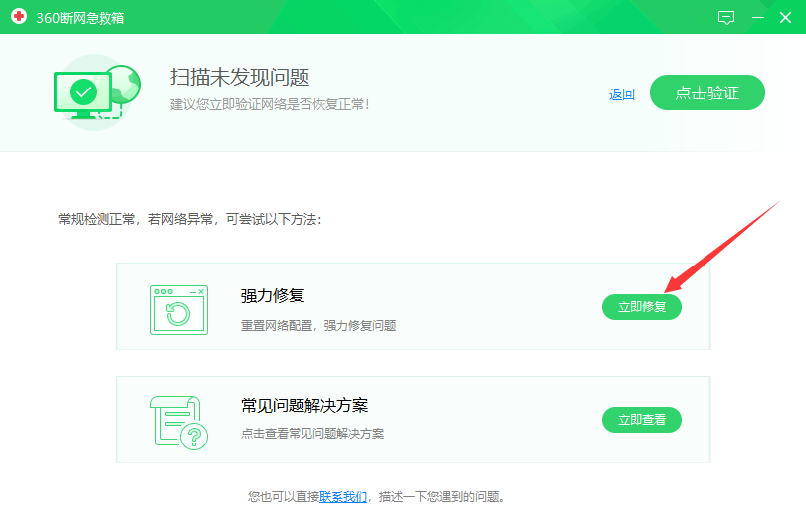Click the 返回 link
Screen dimensions: 806x532
tap(622, 94)
